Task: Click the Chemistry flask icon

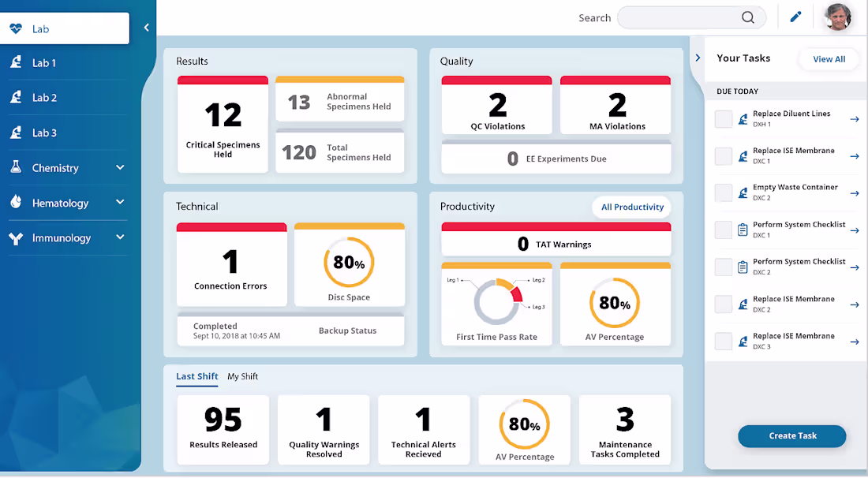Action: [17, 167]
